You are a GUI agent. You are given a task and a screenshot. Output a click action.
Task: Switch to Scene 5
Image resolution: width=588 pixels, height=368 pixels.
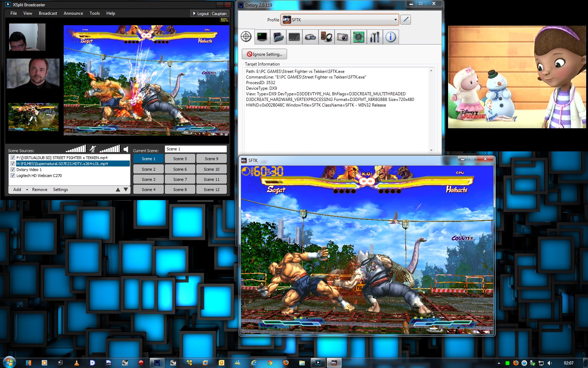pyautogui.click(x=180, y=159)
